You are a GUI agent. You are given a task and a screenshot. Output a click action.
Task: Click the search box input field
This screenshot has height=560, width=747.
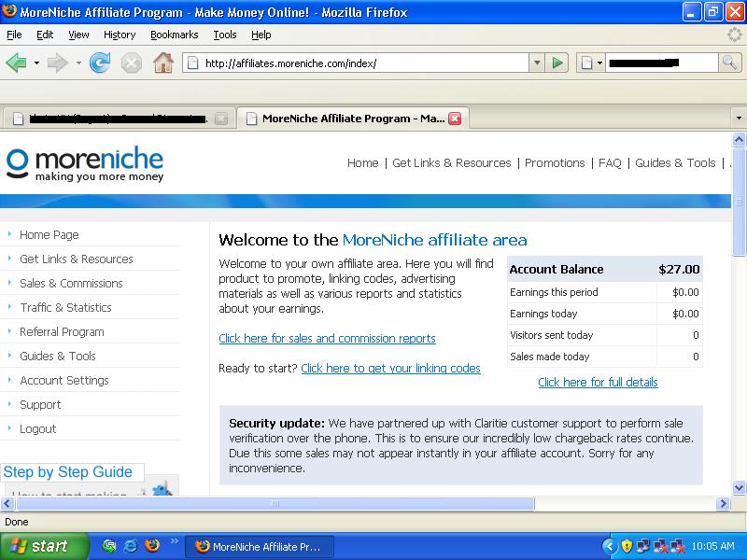[662, 63]
